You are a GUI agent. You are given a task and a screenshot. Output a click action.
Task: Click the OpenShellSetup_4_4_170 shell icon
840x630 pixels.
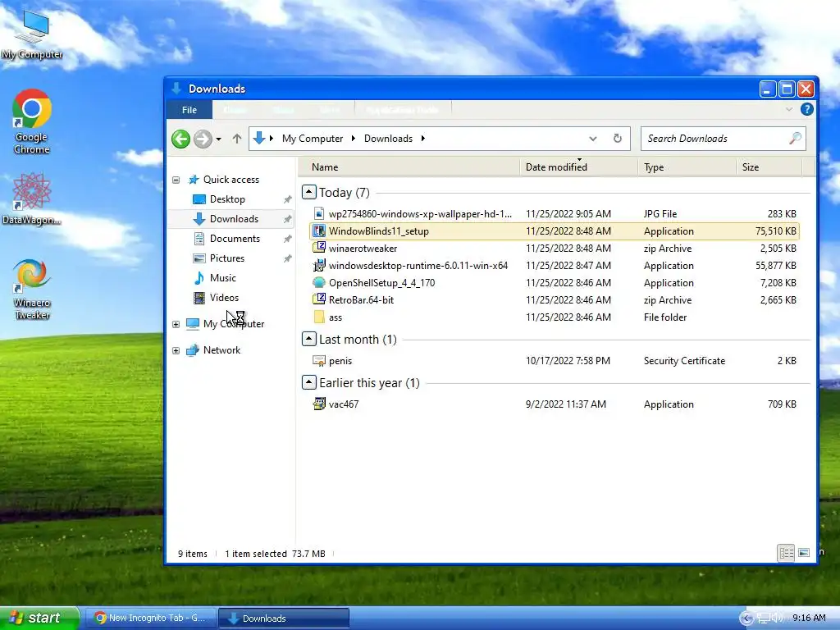(319, 282)
